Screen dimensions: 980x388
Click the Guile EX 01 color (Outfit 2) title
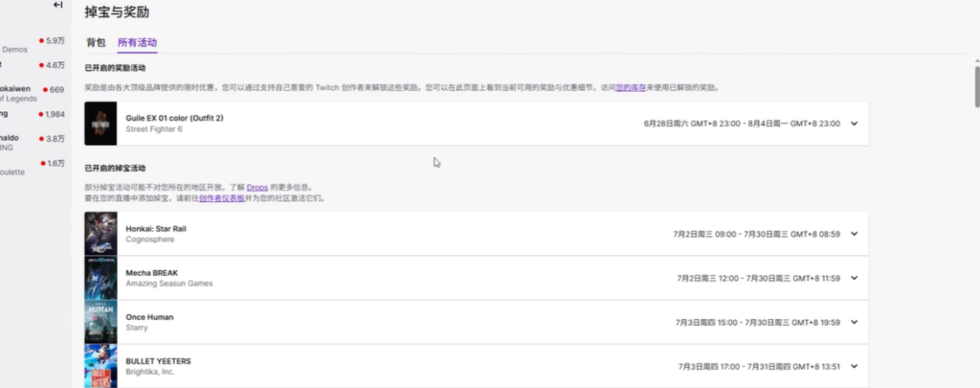[x=174, y=118]
